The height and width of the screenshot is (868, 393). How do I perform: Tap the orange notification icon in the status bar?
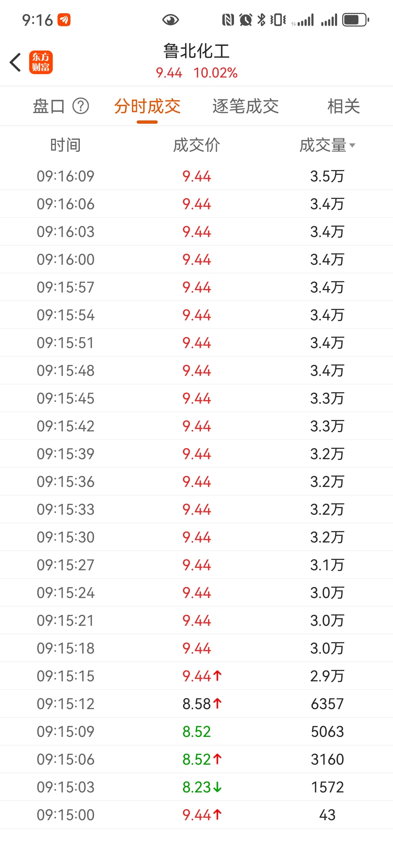(x=64, y=20)
